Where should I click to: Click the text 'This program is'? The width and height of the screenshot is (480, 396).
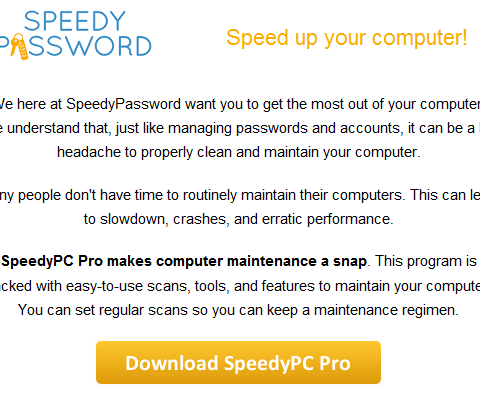click(426, 261)
